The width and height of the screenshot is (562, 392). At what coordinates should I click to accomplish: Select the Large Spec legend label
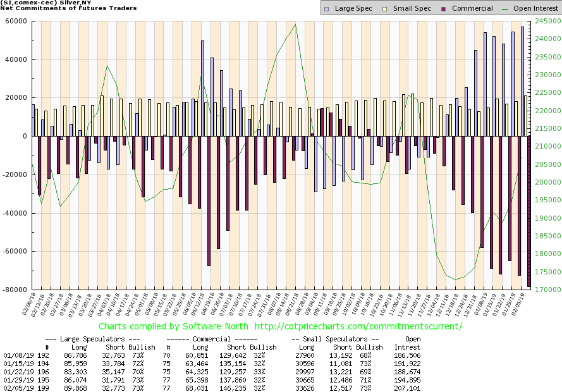pyautogui.click(x=351, y=9)
